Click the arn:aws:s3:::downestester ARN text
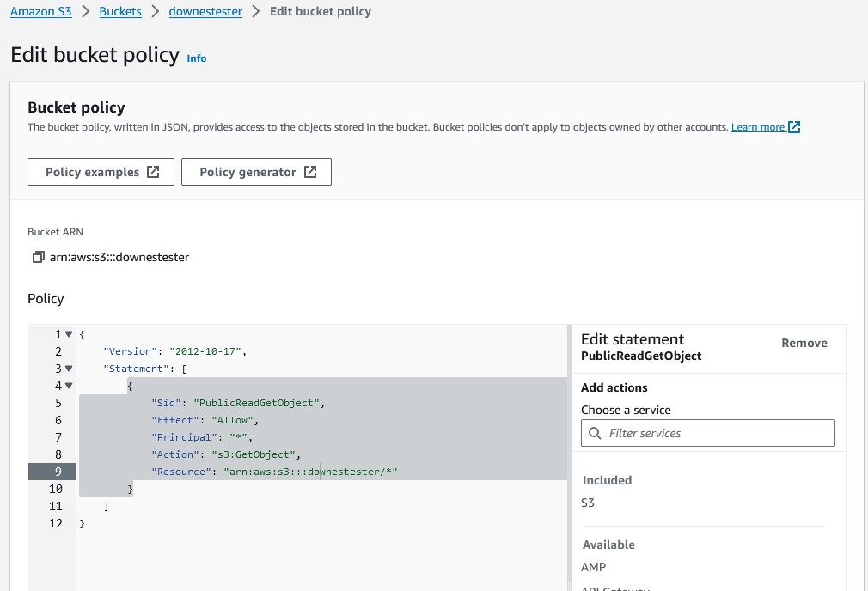 coord(119,257)
